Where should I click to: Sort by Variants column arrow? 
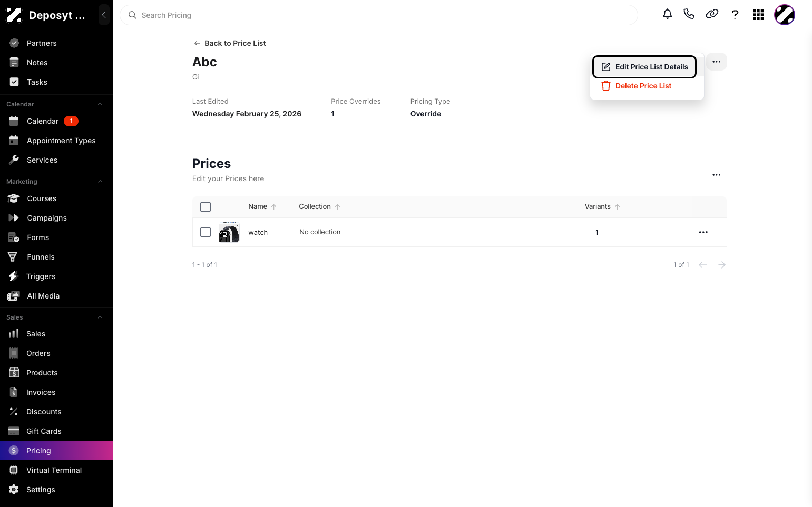pos(618,207)
